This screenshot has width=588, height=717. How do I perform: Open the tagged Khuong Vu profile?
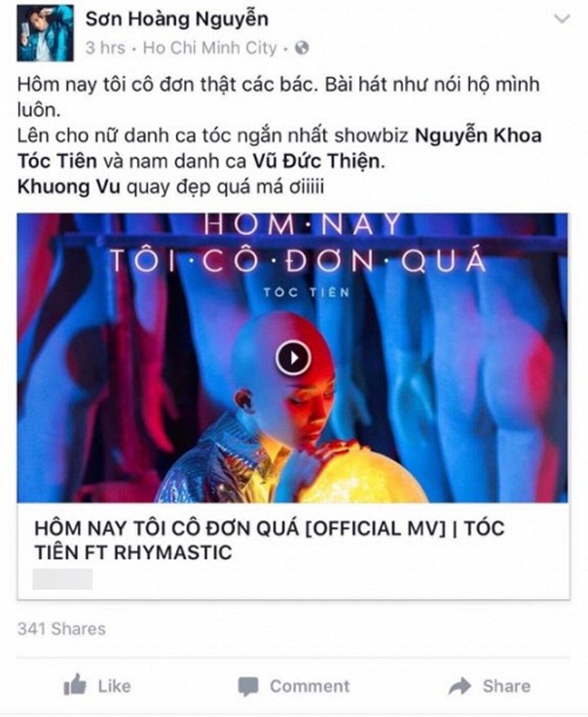click(x=69, y=186)
